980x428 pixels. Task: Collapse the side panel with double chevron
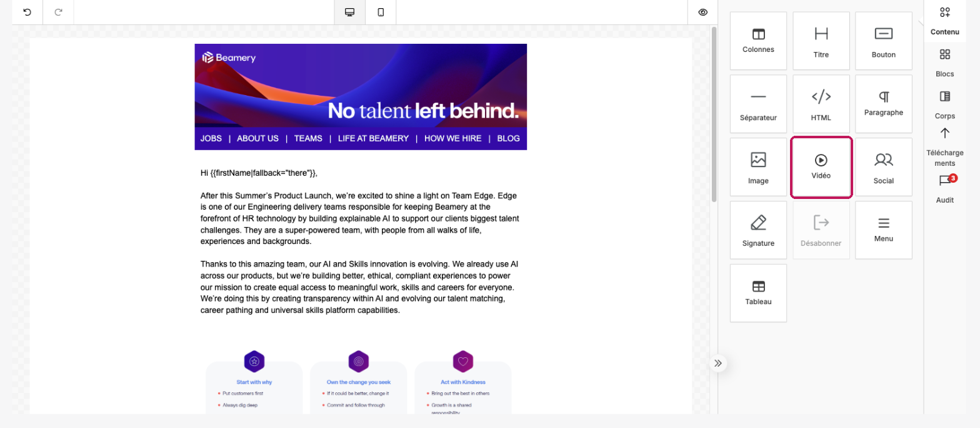[x=718, y=363]
